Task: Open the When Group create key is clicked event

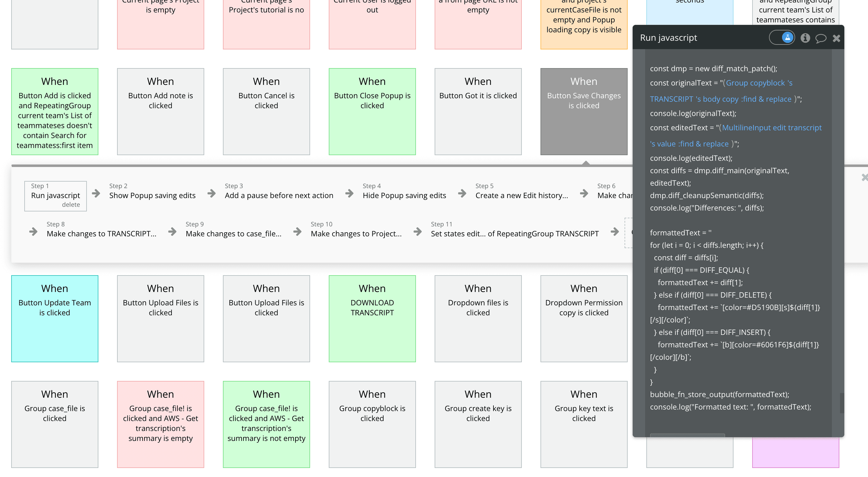Action: pos(478,424)
